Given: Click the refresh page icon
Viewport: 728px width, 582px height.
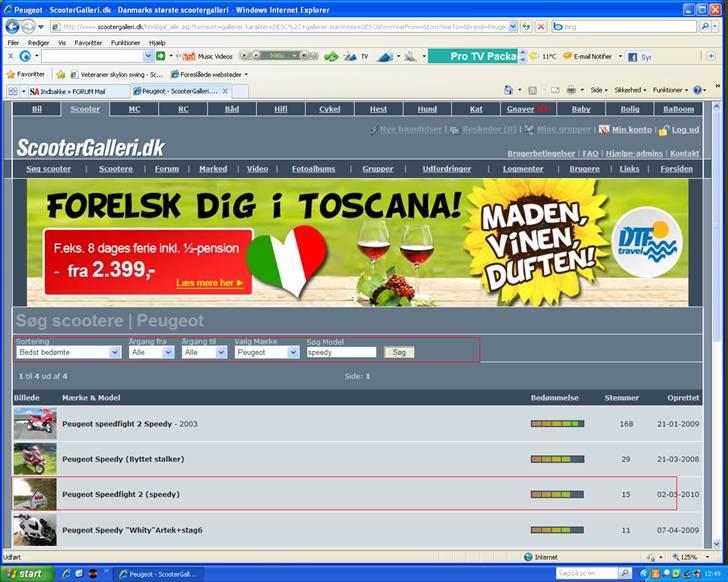Looking at the screenshot, I should pos(526,27).
